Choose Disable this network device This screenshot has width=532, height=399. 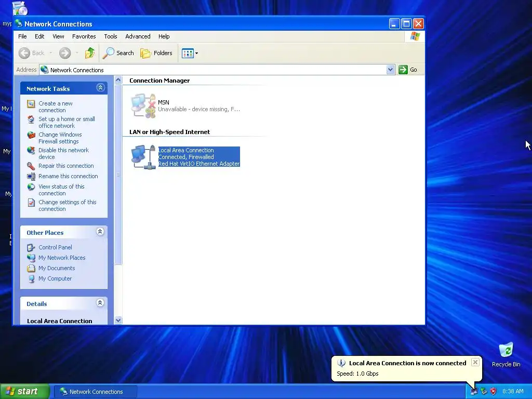[63, 154]
